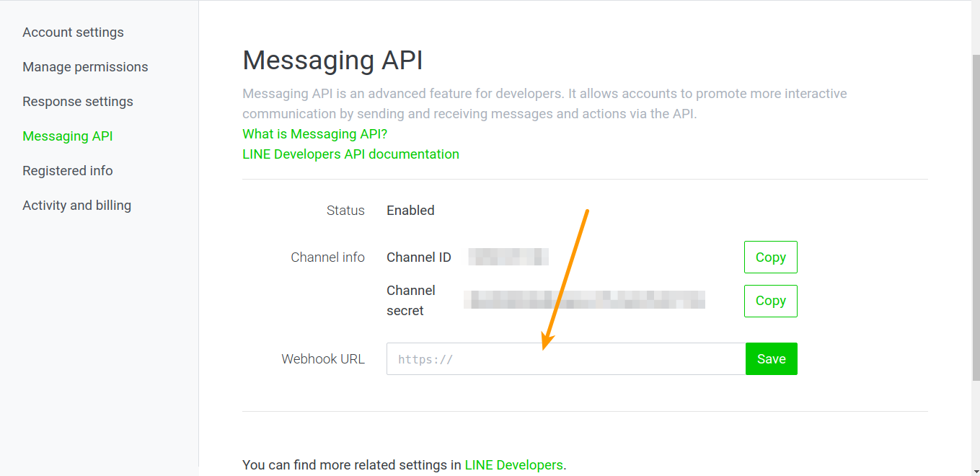Open the 'What is Messaging API?' link
980x476 pixels.
[x=315, y=134]
